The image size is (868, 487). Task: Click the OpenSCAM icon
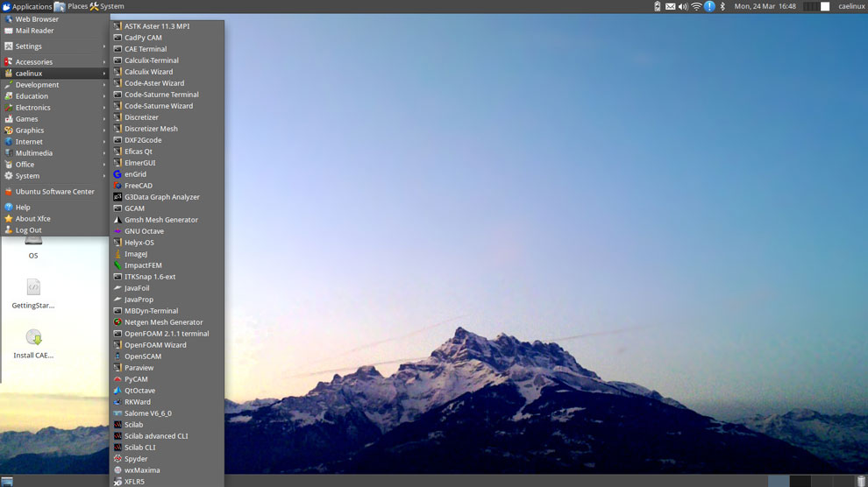pos(117,356)
